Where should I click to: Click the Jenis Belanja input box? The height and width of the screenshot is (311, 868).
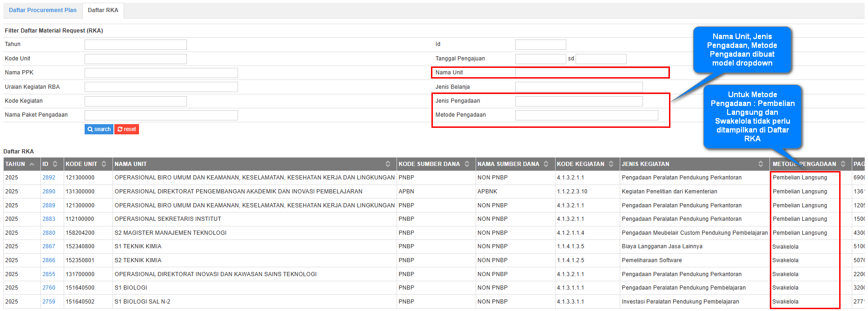point(578,87)
